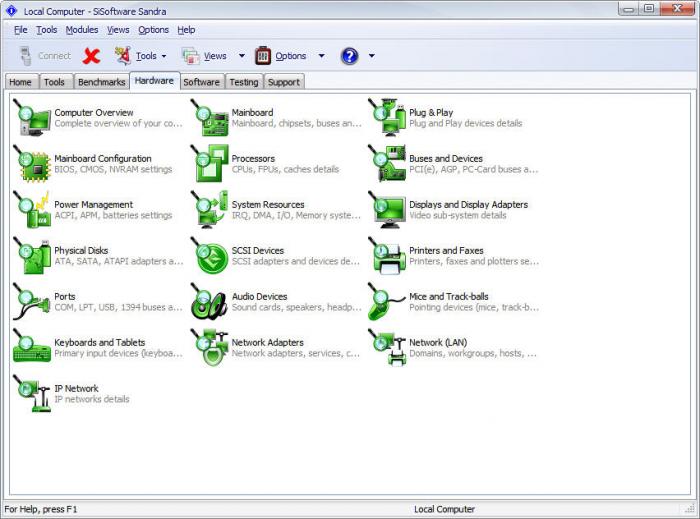The height and width of the screenshot is (519, 700).
Task: Open the Modules menu
Action: [x=82, y=30]
